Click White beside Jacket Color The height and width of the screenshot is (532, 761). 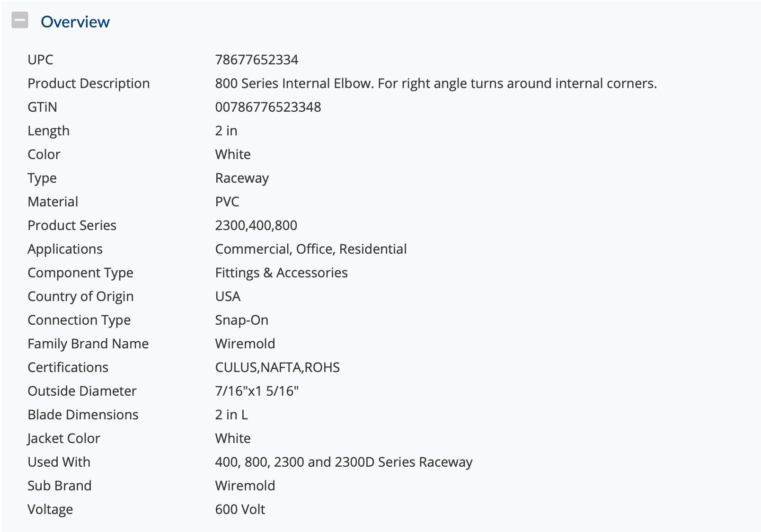[x=233, y=438]
